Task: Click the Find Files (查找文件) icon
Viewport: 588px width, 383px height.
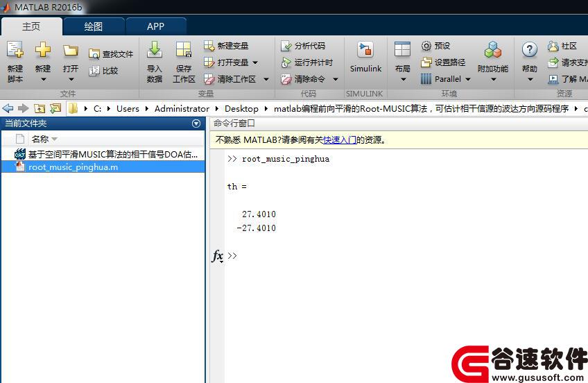Action: click(x=94, y=54)
